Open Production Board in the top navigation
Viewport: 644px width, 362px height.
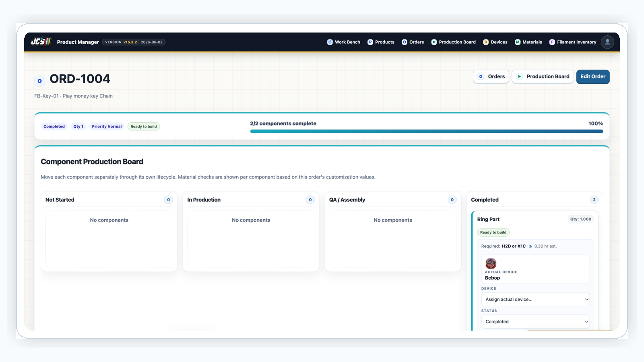pos(453,42)
